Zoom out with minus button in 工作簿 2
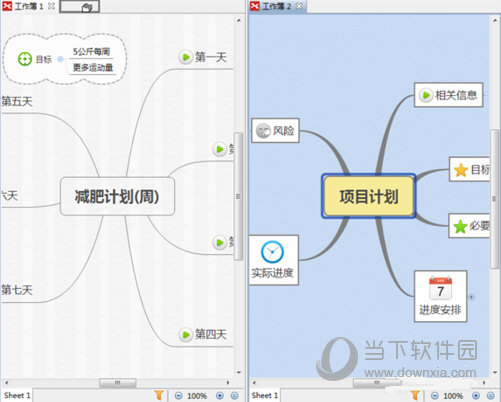Screen dimensions: 501x402 pos(435,396)
